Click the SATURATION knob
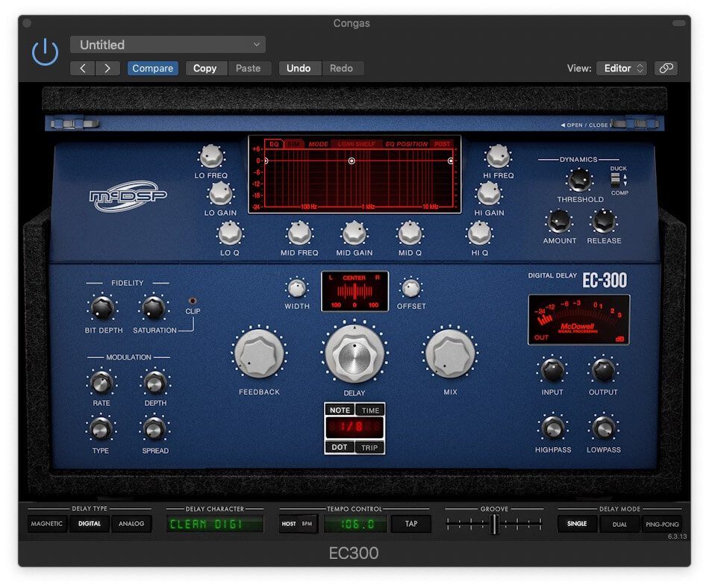709x588 pixels. pyautogui.click(x=154, y=308)
